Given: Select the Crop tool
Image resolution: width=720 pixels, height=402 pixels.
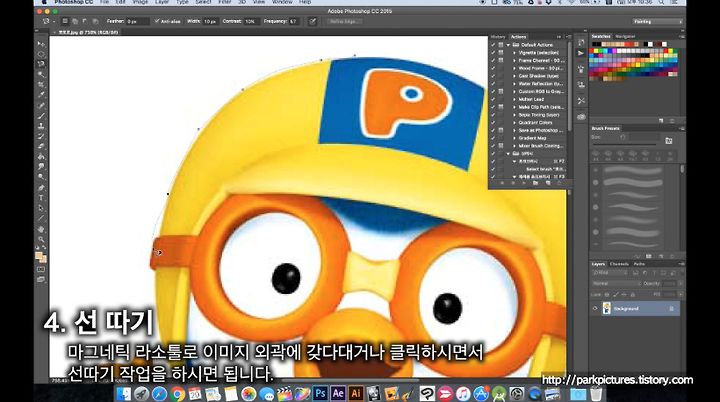Looking at the screenshot, I should tap(41, 85).
